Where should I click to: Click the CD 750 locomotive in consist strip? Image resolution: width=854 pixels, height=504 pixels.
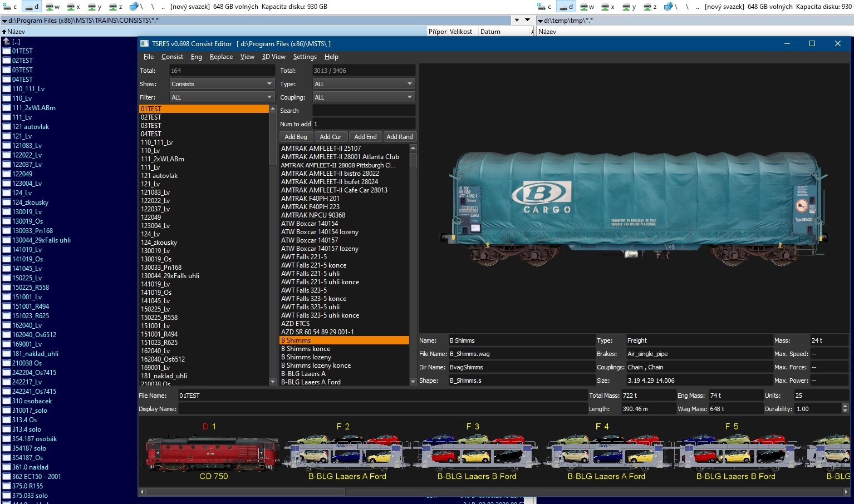tap(213, 452)
